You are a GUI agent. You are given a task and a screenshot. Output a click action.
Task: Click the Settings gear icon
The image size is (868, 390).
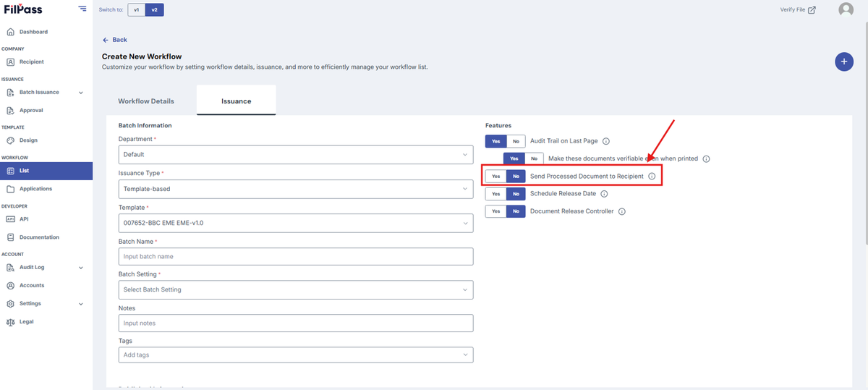click(x=11, y=304)
